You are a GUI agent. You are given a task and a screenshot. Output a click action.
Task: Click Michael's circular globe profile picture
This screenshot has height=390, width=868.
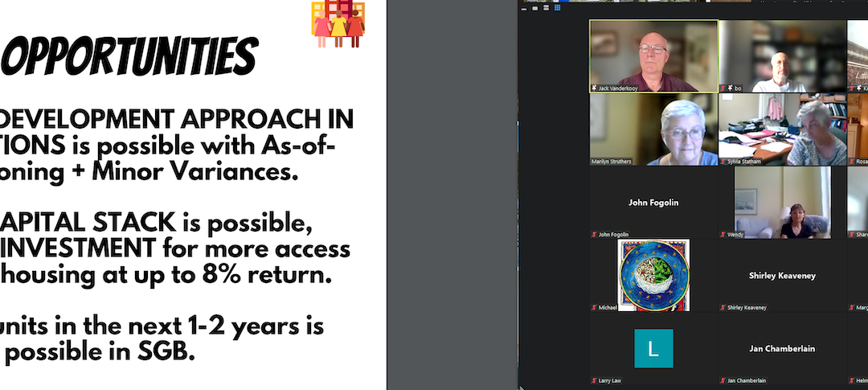653,275
